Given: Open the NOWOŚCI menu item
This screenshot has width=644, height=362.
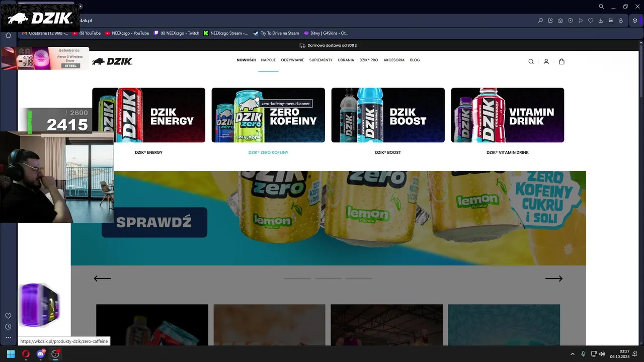Looking at the screenshot, I should tap(246, 60).
